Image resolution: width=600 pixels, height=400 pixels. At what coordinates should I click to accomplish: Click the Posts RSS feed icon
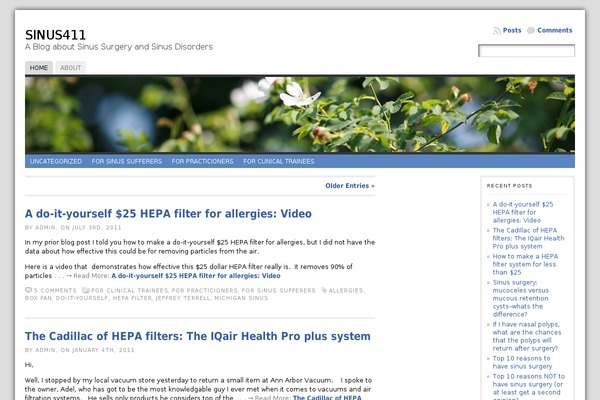497,31
